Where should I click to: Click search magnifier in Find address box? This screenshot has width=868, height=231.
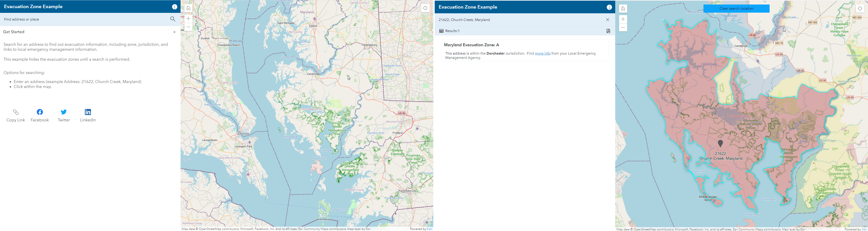[x=173, y=19]
